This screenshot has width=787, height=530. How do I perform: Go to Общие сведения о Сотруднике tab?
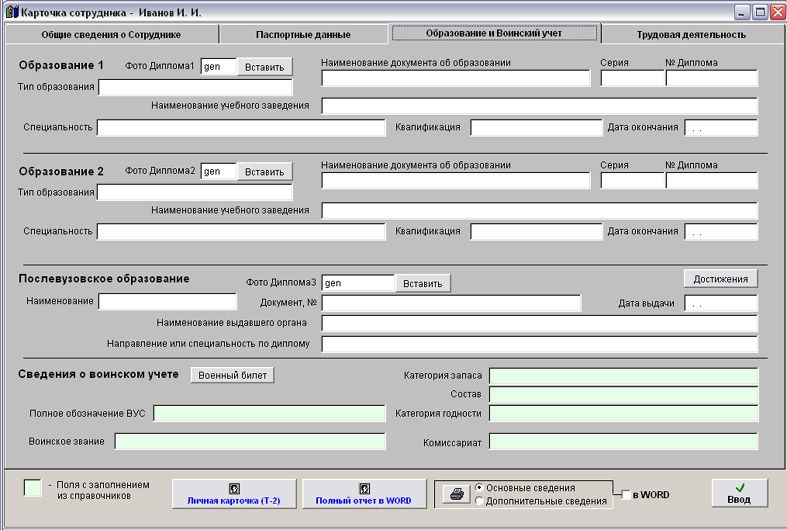[x=111, y=34]
